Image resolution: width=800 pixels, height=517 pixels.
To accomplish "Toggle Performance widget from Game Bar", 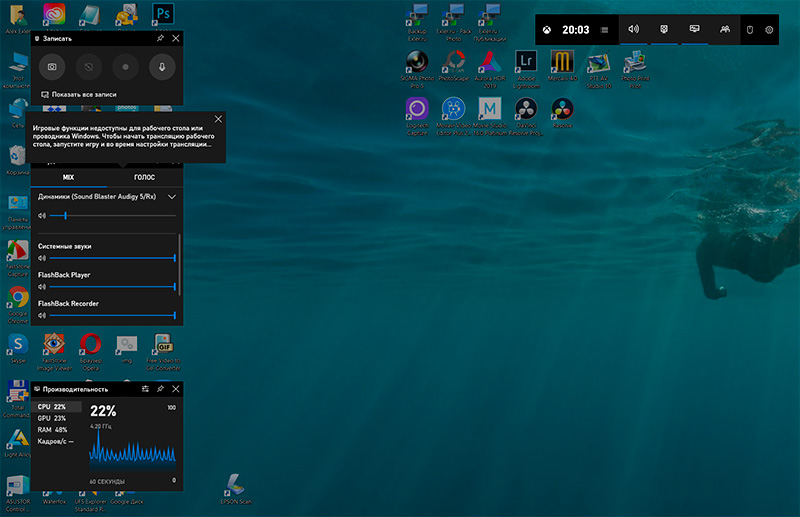I will click(x=693, y=30).
